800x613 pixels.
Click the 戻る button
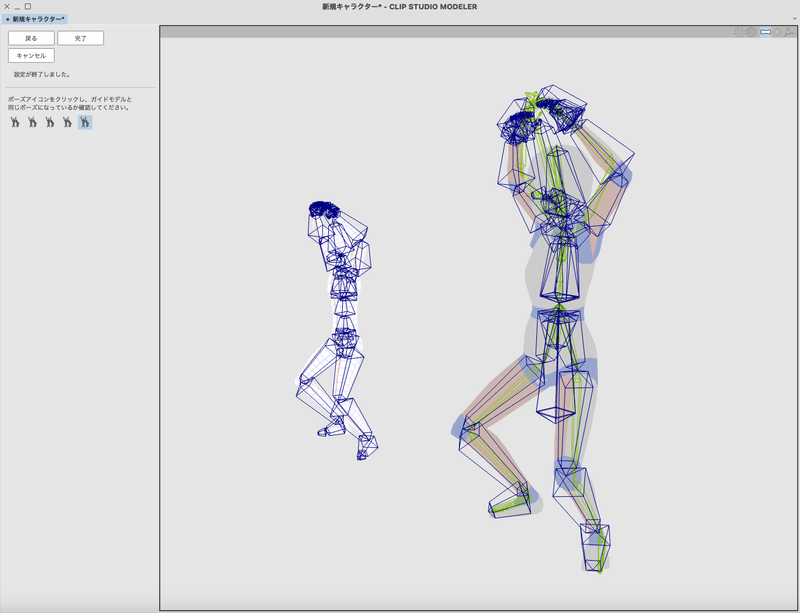pos(29,37)
